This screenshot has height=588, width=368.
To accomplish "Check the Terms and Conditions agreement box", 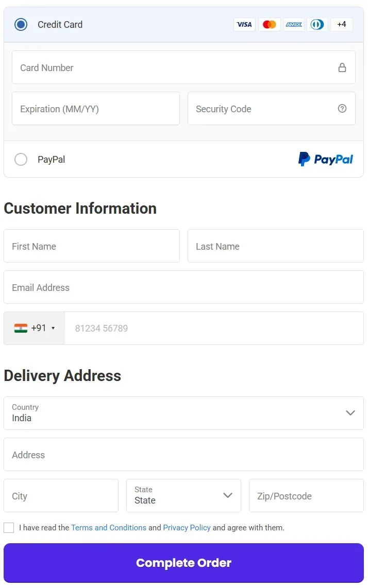I will 8,527.
